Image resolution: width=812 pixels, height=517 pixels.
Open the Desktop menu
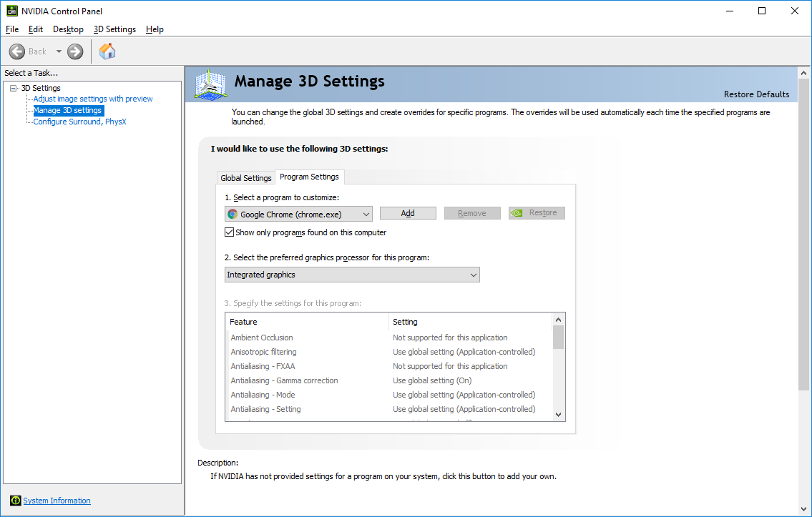(68, 29)
